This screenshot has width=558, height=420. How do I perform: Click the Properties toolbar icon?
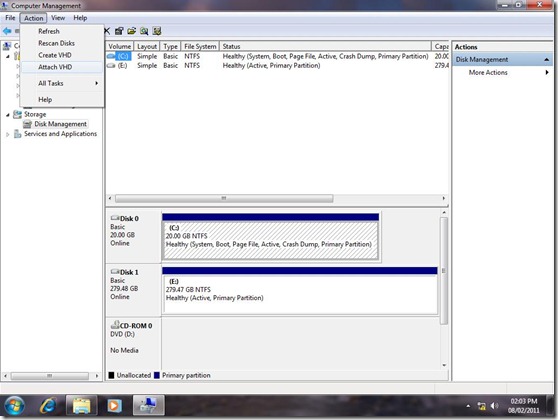pos(119,31)
